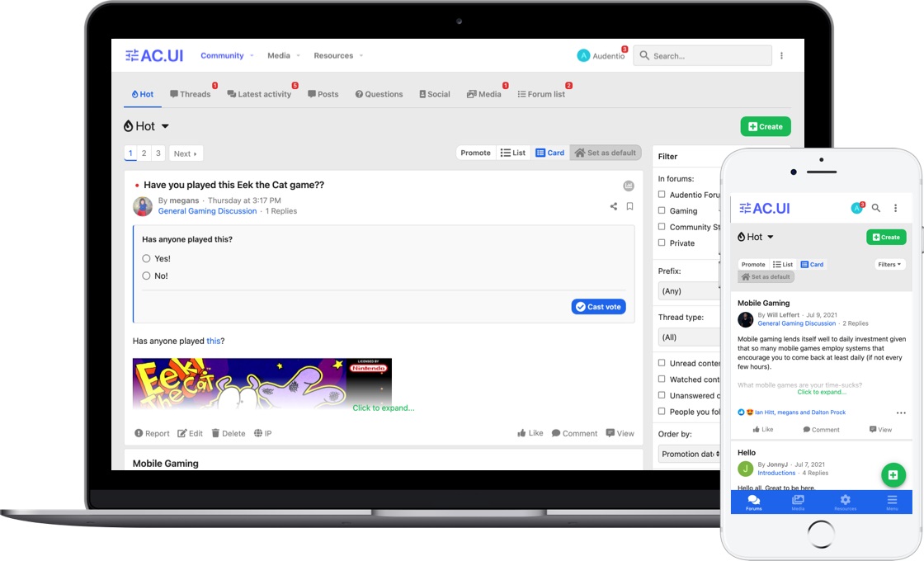Viewport: 924px width, 561px height.
Task: Select the 'Yes!' poll option
Action: [x=147, y=259]
